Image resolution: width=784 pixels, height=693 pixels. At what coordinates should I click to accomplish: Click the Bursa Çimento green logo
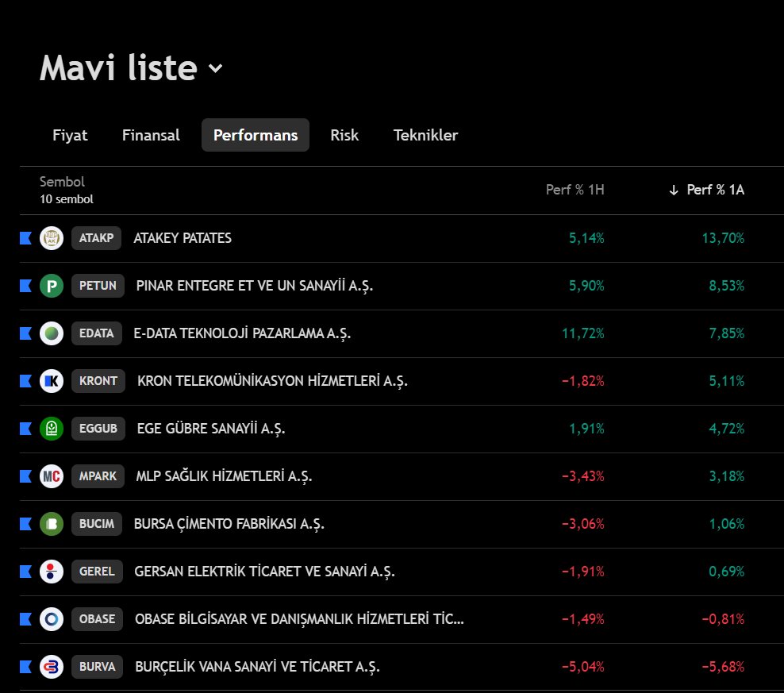(x=52, y=524)
